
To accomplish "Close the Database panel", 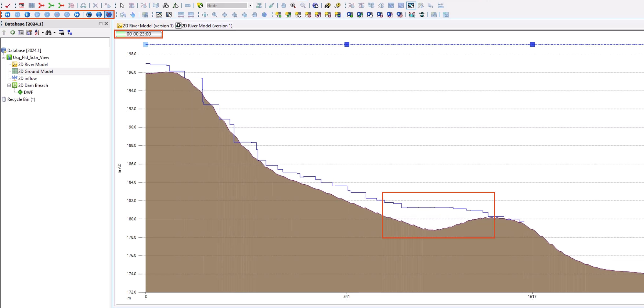I will pos(106,24).
